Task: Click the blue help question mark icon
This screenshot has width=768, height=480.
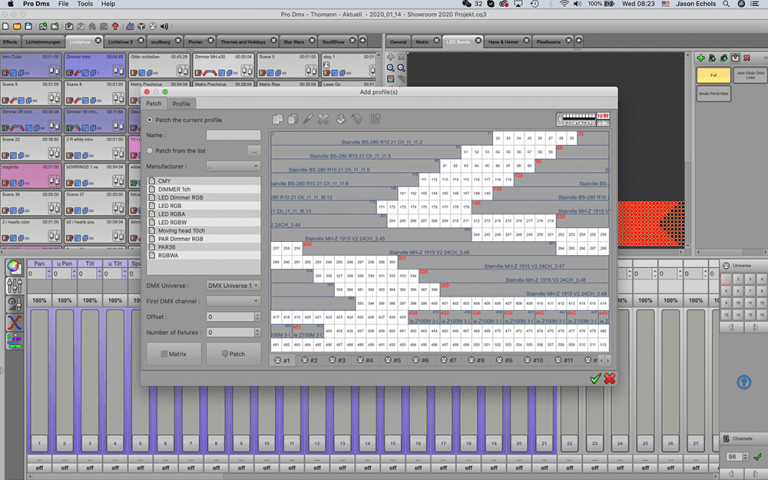Action: tap(743, 382)
